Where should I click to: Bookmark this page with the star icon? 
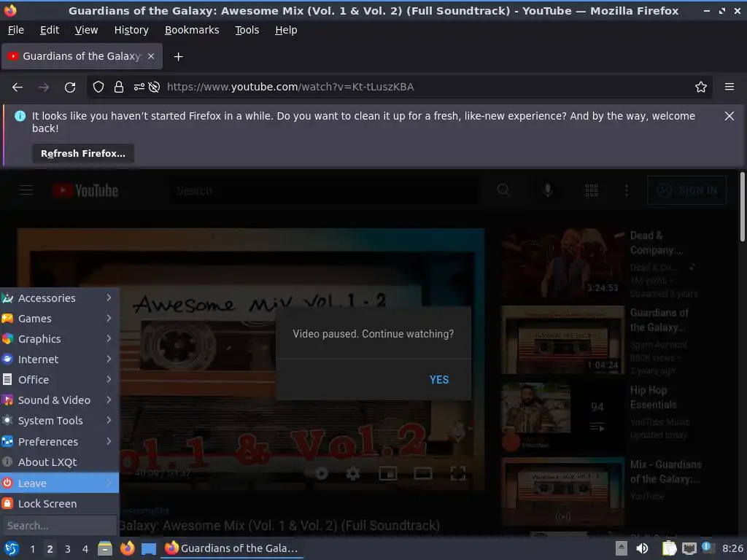701,87
